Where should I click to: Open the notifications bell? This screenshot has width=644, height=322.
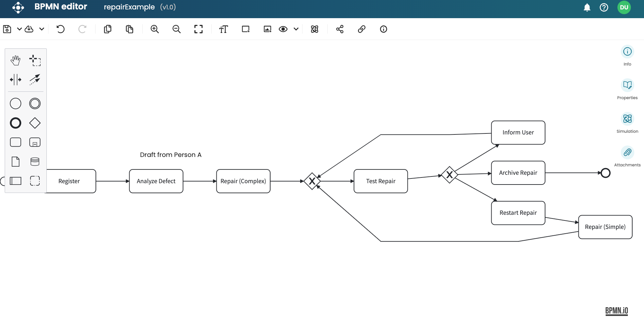pos(587,7)
